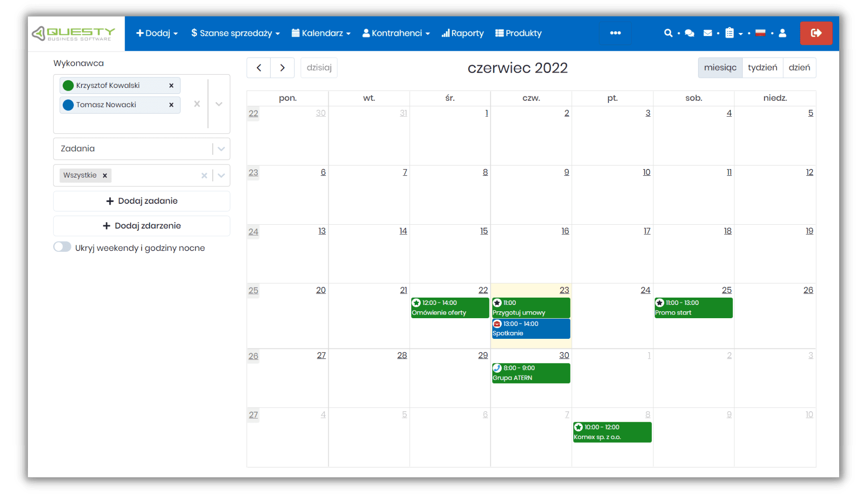The image size is (868, 494).
Task: Click star icon on Omówienie oferty event
Action: coord(416,303)
